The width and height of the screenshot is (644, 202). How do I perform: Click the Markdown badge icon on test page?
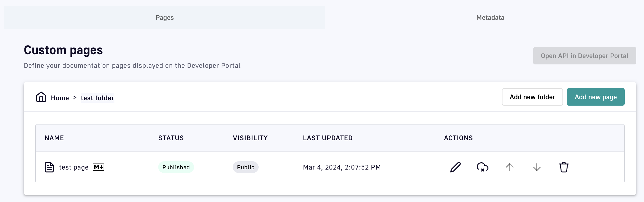(x=98, y=167)
